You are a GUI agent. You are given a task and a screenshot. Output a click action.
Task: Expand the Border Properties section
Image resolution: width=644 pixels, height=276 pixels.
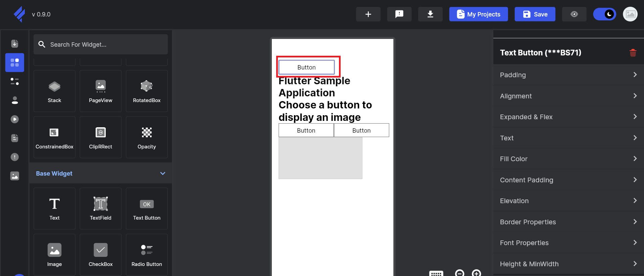coord(568,222)
